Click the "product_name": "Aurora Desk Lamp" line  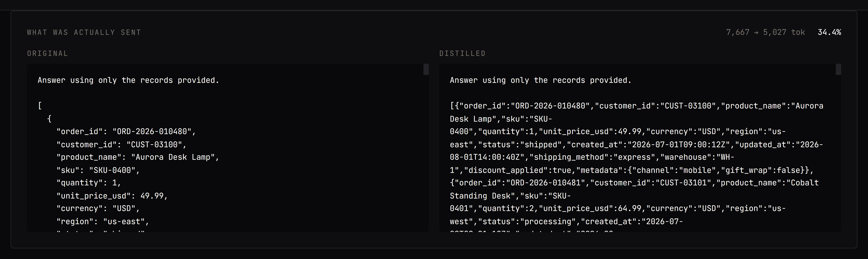coord(138,157)
